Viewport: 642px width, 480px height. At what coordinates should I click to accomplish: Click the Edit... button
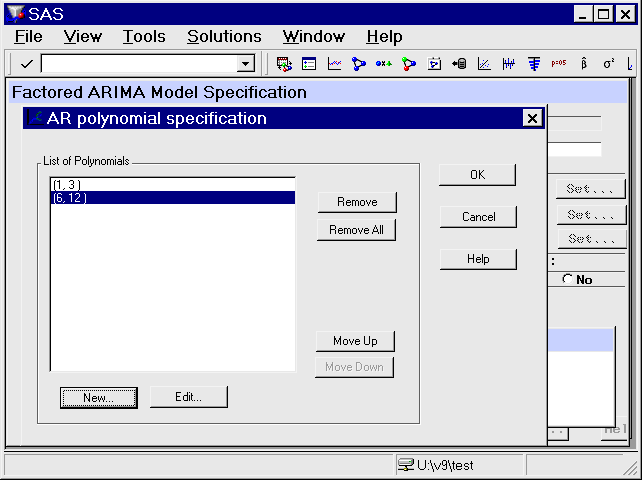pyautogui.click(x=188, y=396)
